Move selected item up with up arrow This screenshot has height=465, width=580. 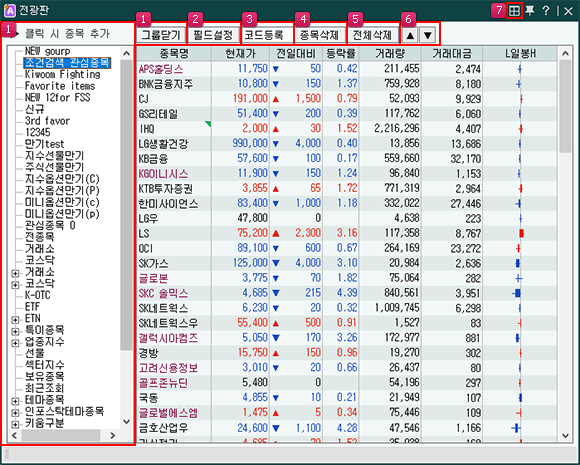pos(410,36)
